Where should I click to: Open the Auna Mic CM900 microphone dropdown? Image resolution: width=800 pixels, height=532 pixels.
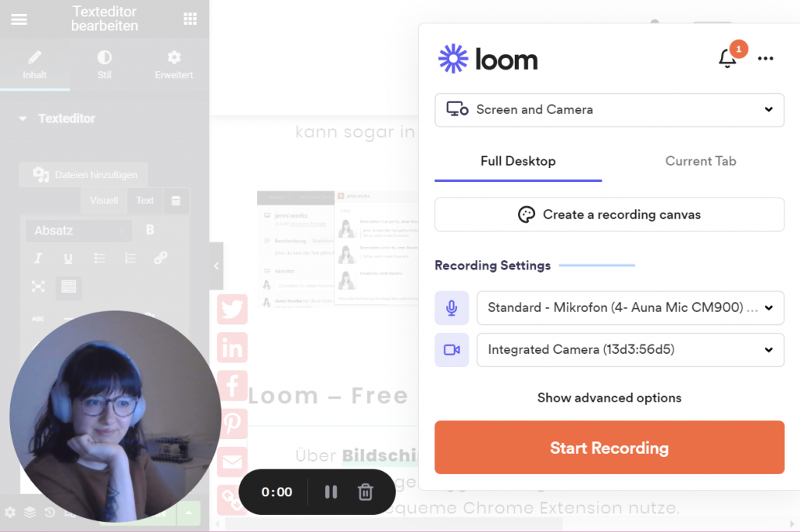tap(630, 308)
